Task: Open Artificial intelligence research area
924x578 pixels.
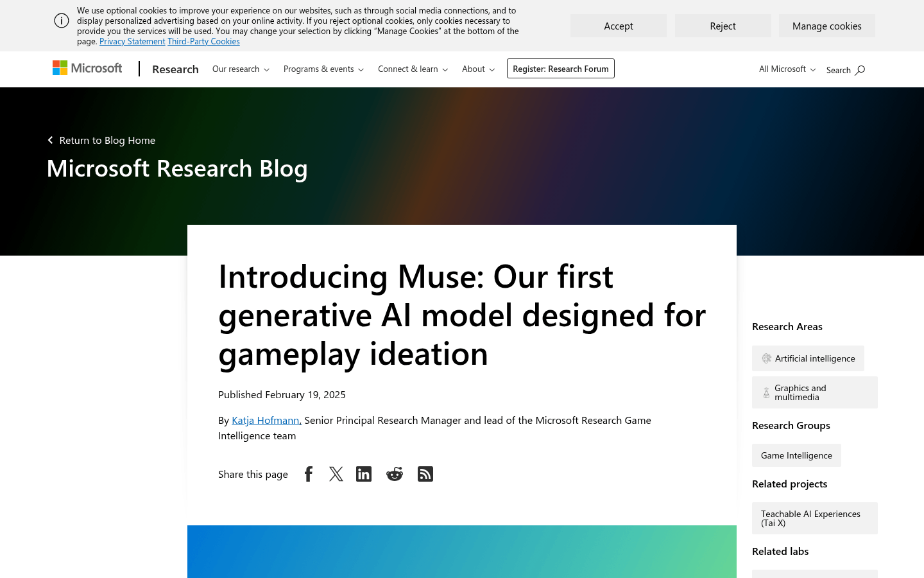Action: (x=808, y=358)
